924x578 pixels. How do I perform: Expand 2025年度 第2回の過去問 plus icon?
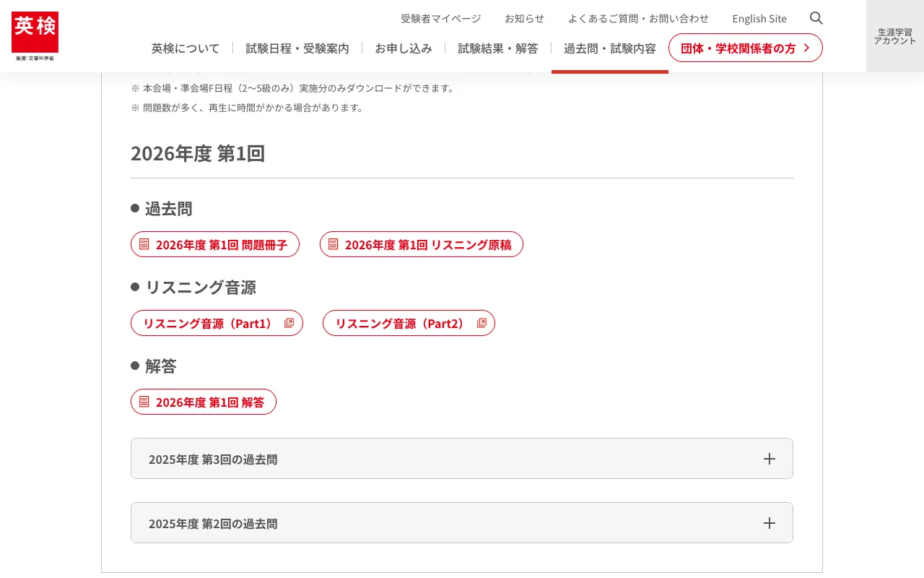(770, 523)
